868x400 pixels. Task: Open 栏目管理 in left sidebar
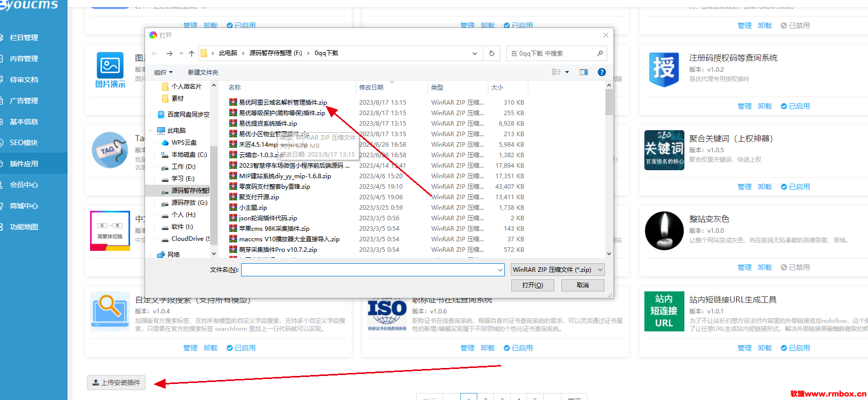coord(24,38)
